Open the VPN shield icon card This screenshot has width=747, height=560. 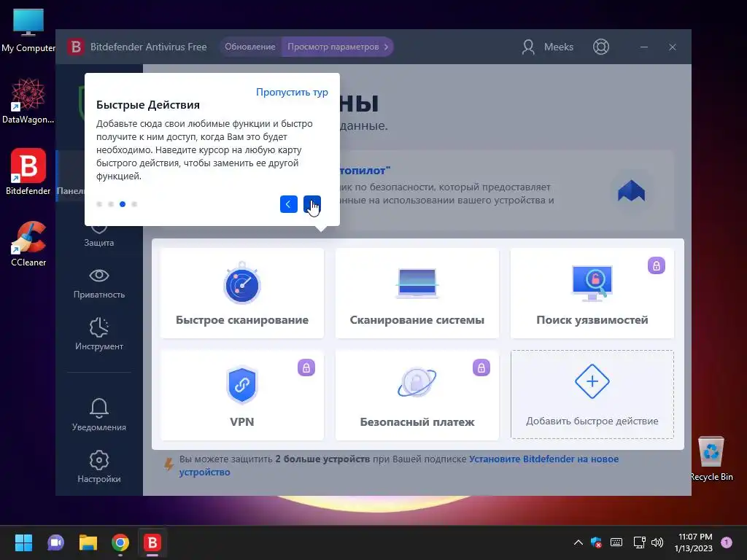tap(242, 384)
